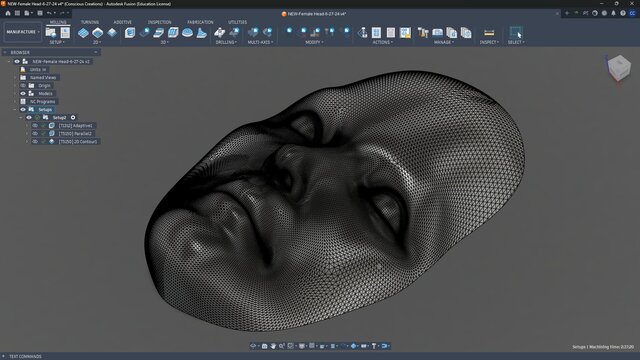The height and width of the screenshot is (360, 640).
Task: Select the Named Views tree item
Action: click(x=43, y=78)
